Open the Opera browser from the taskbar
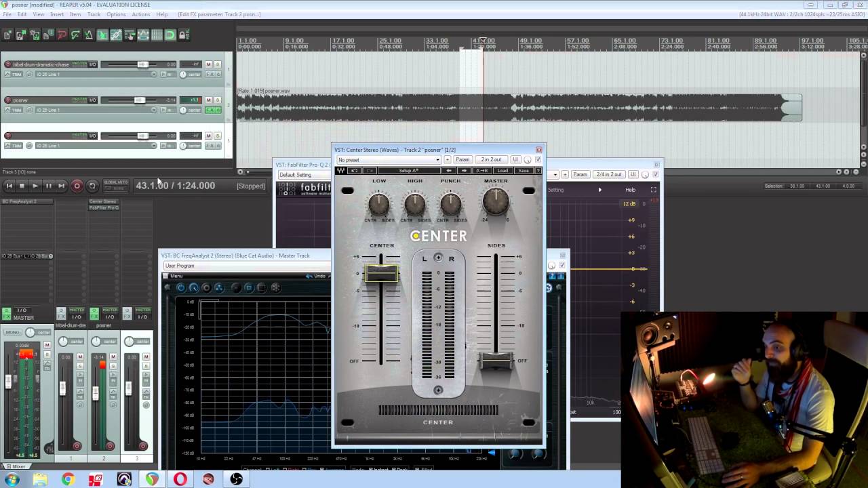Screen dimensions: 868x488 click(x=180, y=479)
